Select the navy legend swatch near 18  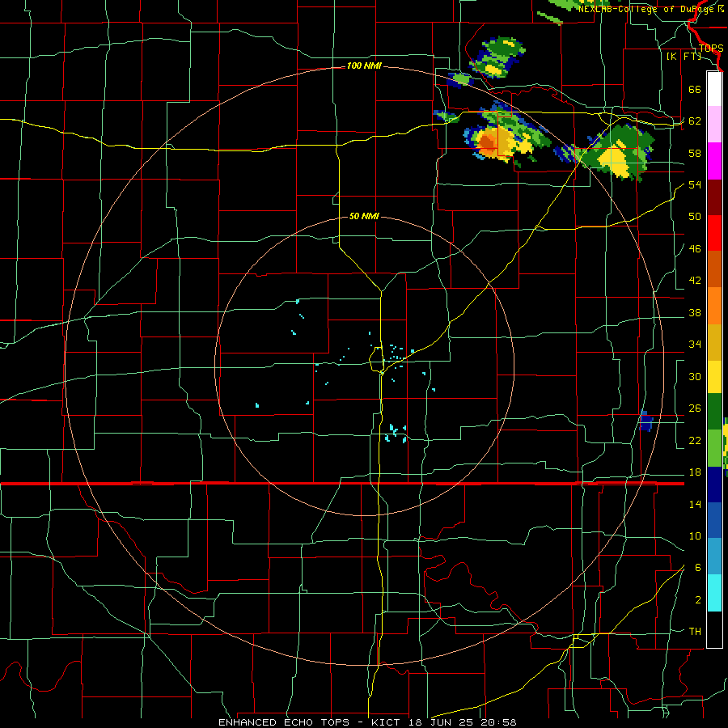tap(714, 485)
